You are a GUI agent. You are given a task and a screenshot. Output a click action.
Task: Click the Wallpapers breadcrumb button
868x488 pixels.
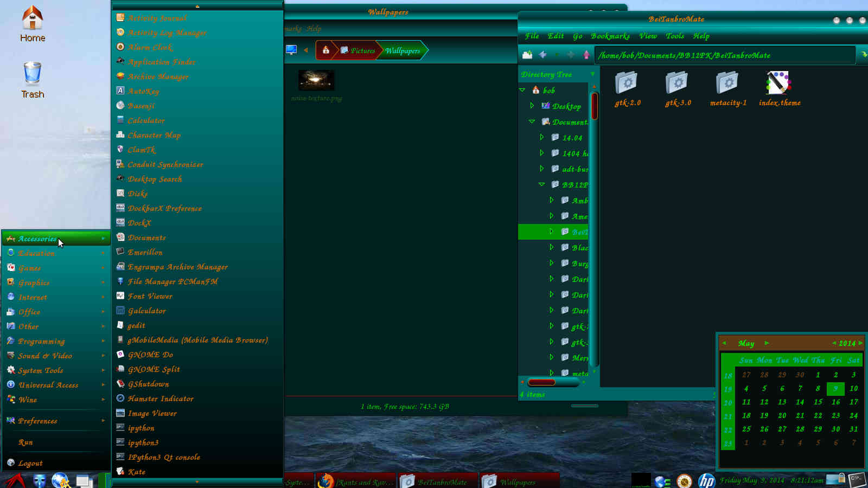pyautogui.click(x=403, y=50)
